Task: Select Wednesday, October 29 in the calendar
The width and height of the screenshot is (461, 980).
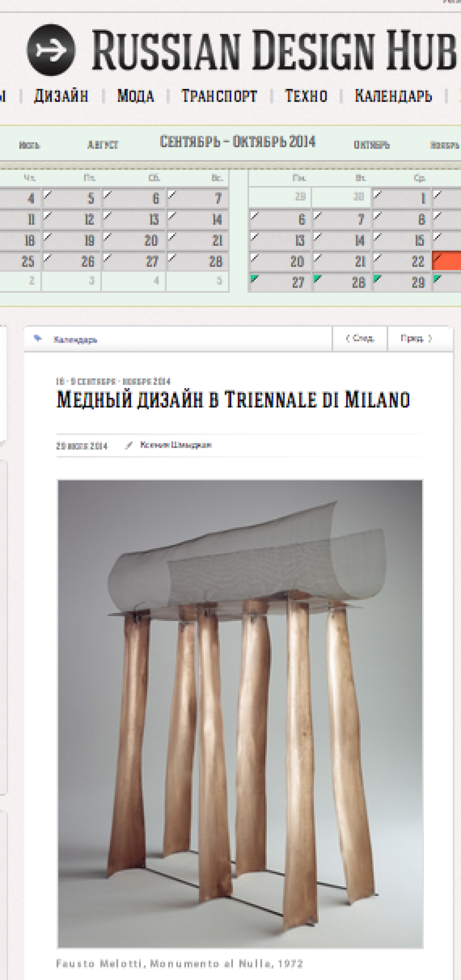Action: click(x=401, y=282)
